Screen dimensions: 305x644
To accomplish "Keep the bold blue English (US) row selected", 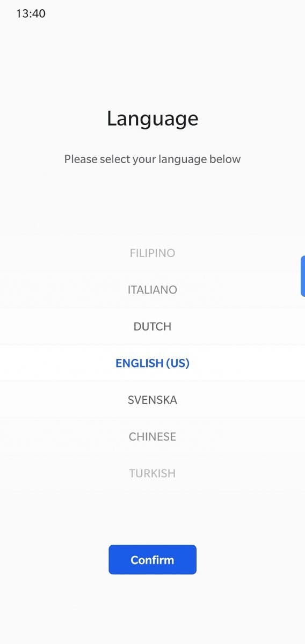I will pos(152,363).
